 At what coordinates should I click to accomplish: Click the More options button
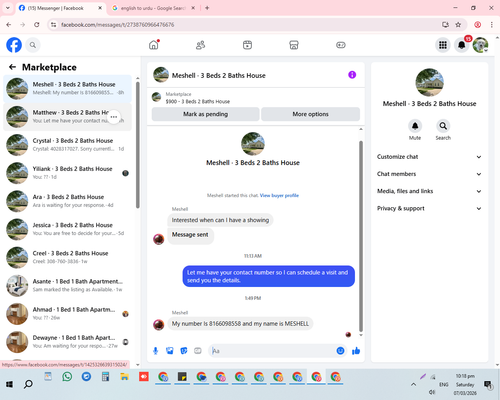(x=310, y=114)
